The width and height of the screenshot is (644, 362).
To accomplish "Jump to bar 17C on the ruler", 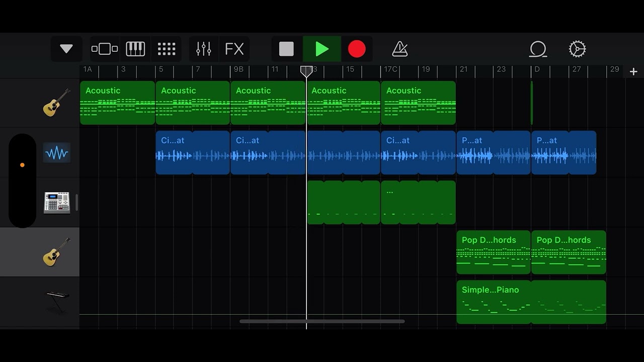I will pyautogui.click(x=390, y=69).
